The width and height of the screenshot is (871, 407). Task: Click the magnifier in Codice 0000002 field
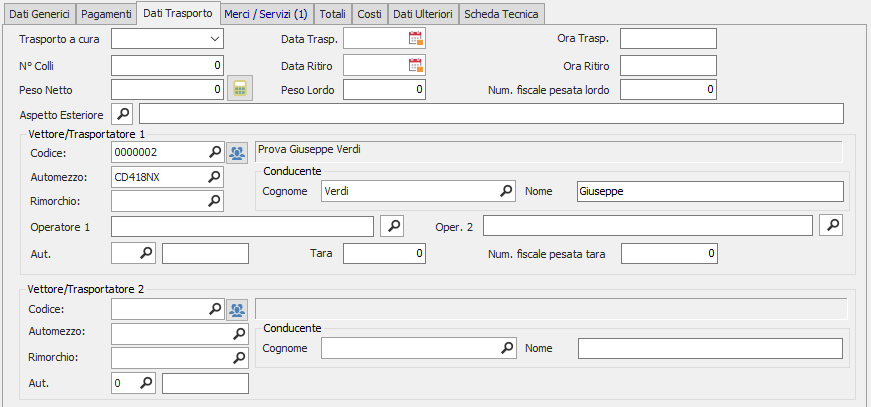pos(214,152)
